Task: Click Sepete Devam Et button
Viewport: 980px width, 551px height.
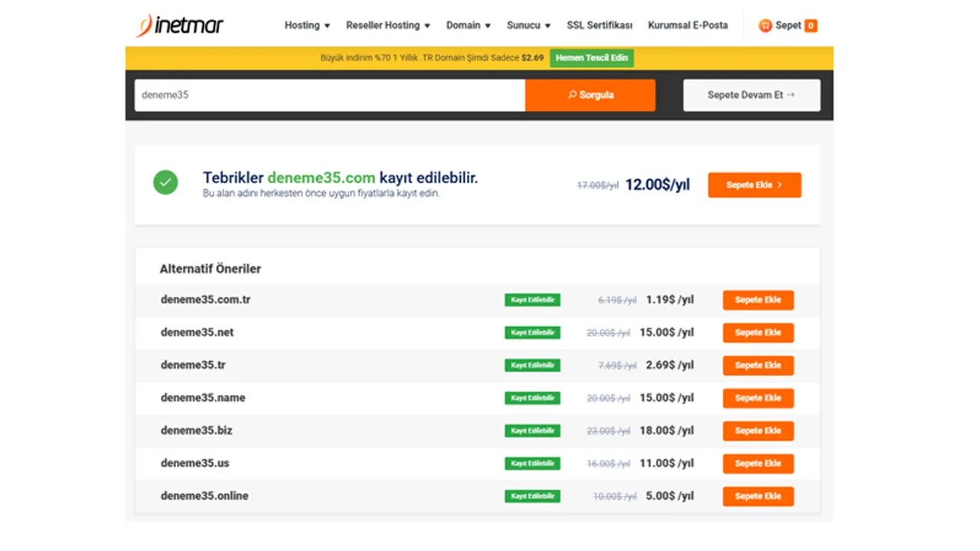Action: [751, 95]
